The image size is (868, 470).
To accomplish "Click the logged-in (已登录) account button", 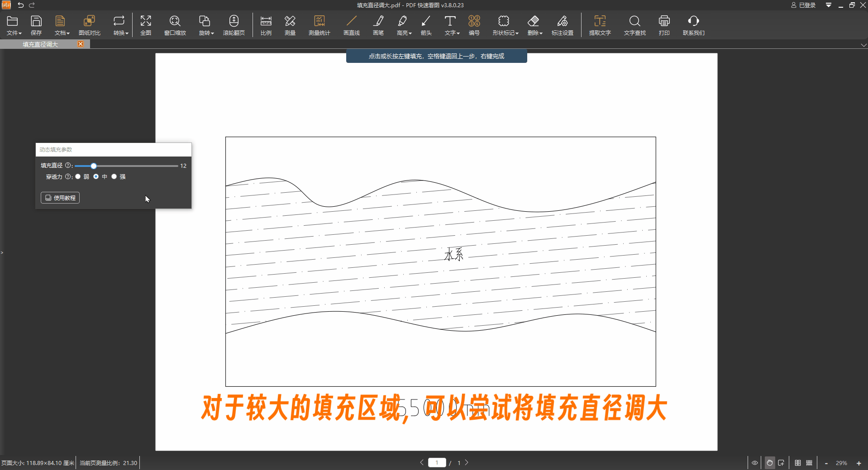I will (x=803, y=5).
